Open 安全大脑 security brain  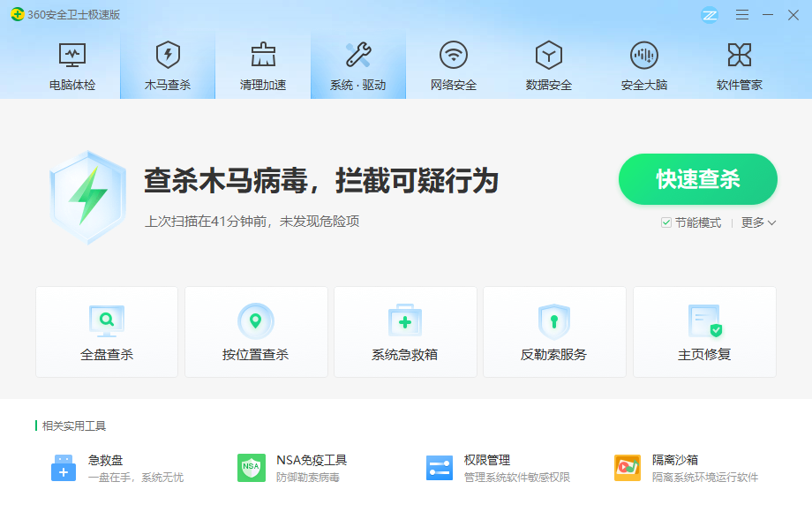[643, 64]
